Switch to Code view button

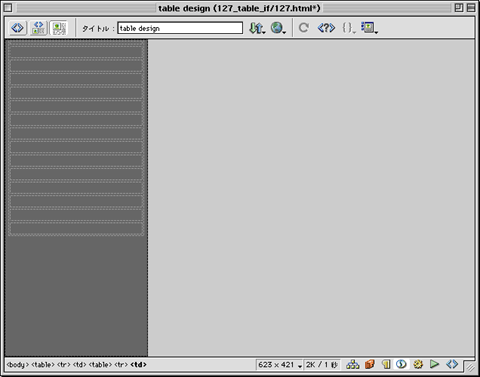[18, 28]
